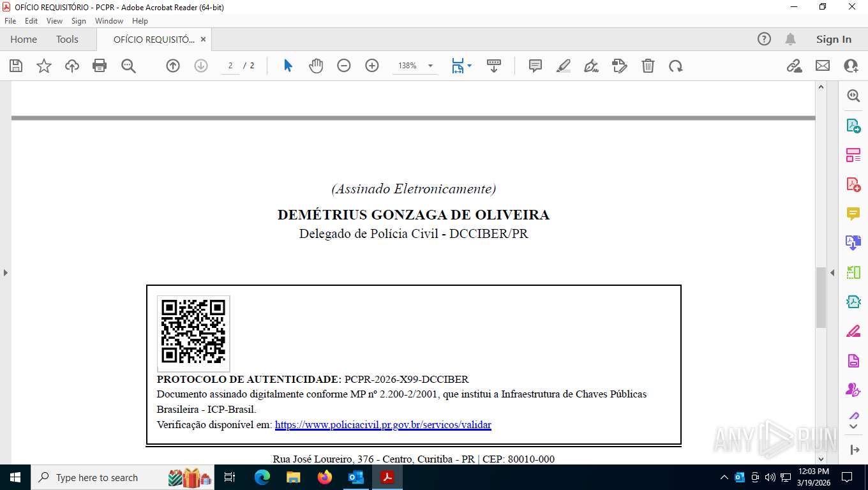Activate the Selection arrow tool
The height and width of the screenshot is (490, 868).
coord(288,66)
